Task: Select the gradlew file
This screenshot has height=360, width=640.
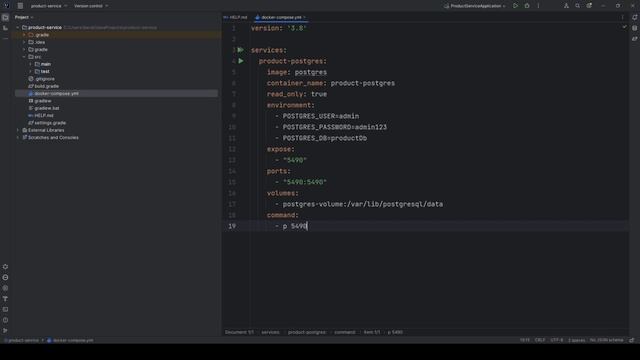Action: [40, 101]
